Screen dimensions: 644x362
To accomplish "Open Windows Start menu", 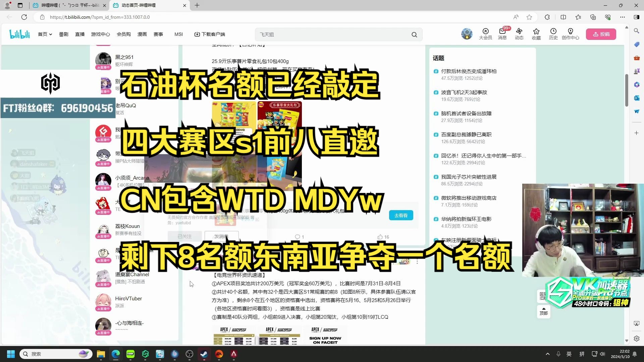I will coord(11,354).
